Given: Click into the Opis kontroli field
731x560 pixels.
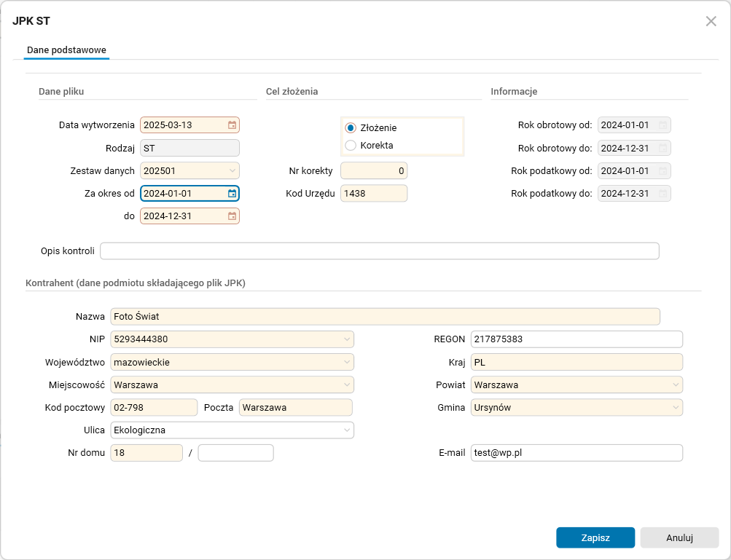Looking at the screenshot, I should pyautogui.click(x=379, y=251).
